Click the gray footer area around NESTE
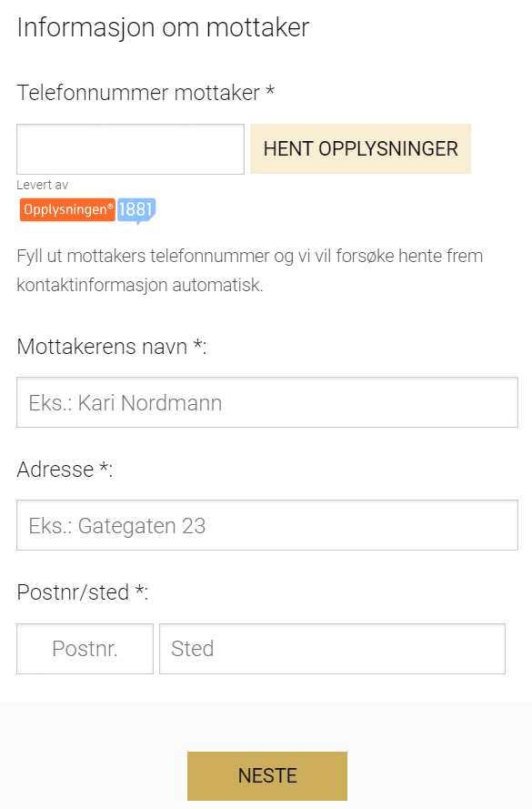 [91, 775]
